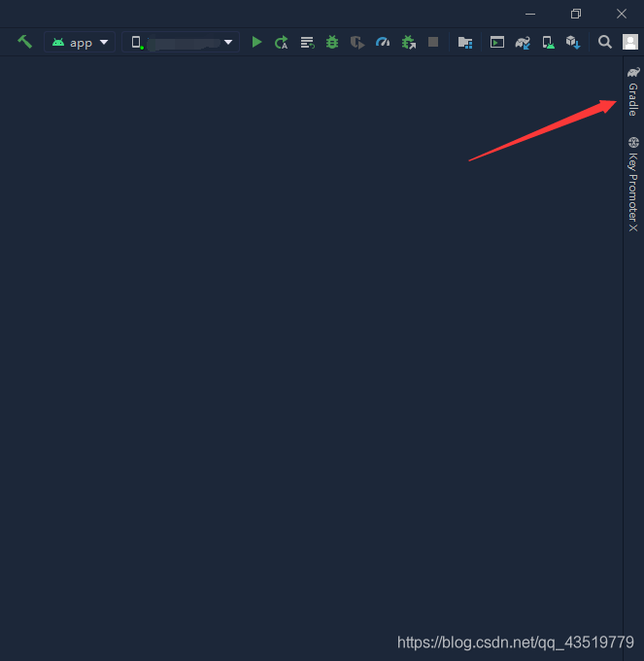Attach Debugger to Android Process
Screen dimensions: 644x661
click(408, 43)
